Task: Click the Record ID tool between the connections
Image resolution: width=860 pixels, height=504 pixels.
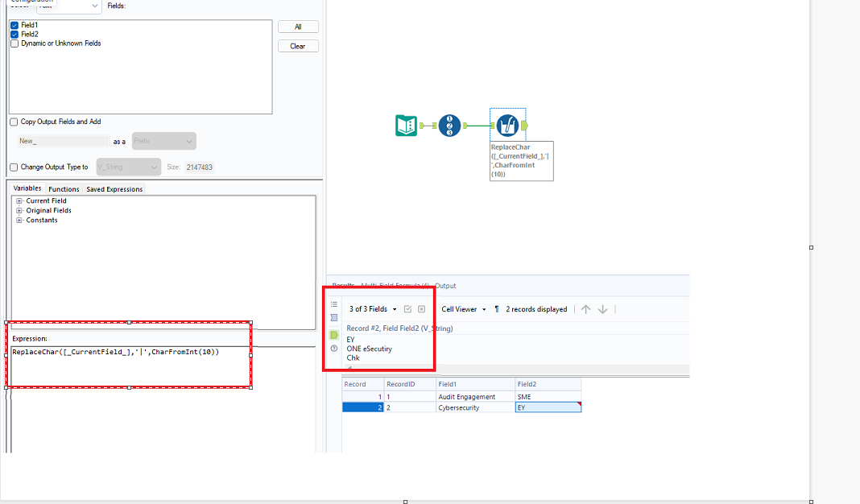Action: click(x=450, y=126)
